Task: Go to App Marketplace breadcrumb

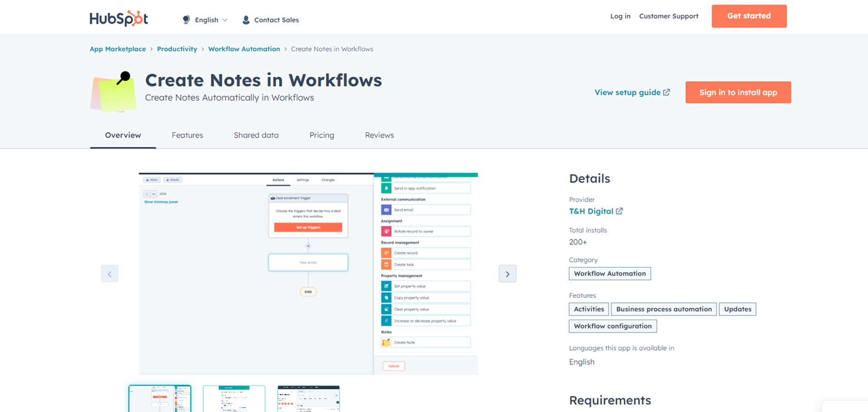Action: (x=118, y=49)
